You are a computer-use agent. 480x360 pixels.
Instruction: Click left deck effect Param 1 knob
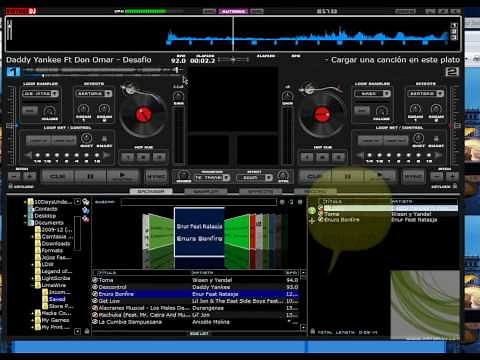[x=83, y=109]
